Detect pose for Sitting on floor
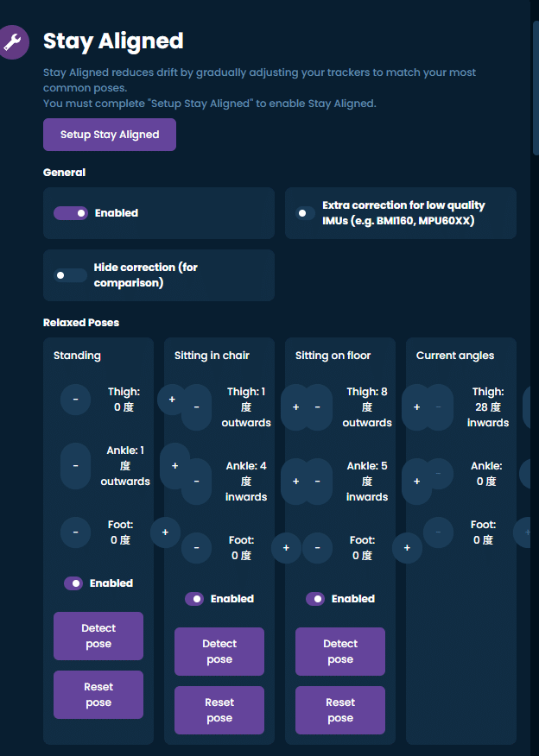Image resolution: width=539 pixels, height=756 pixels. point(340,652)
